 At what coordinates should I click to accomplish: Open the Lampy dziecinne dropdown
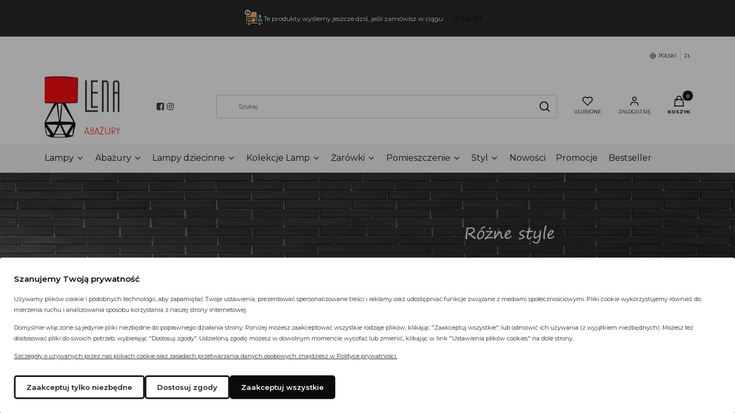(193, 158)
